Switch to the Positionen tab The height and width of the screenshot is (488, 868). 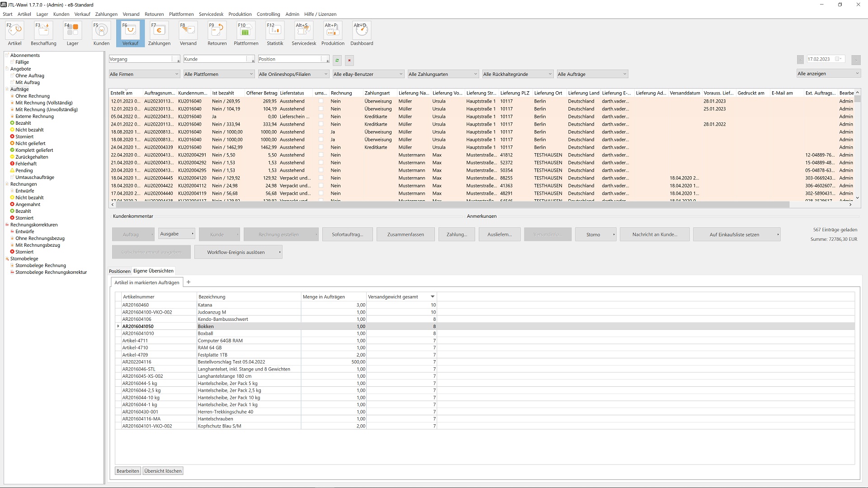click(x=119, y=271)
